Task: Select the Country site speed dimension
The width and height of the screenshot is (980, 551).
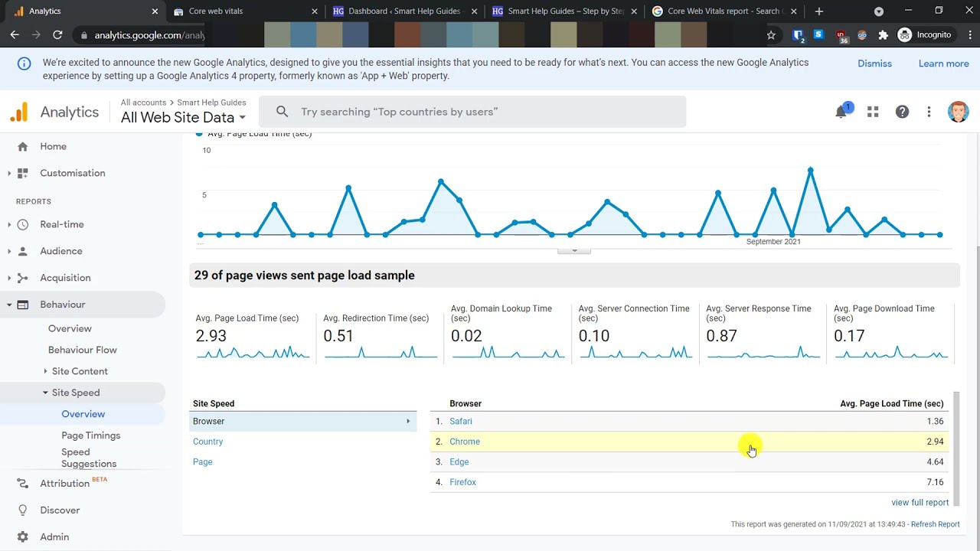Action: (208, 442)
